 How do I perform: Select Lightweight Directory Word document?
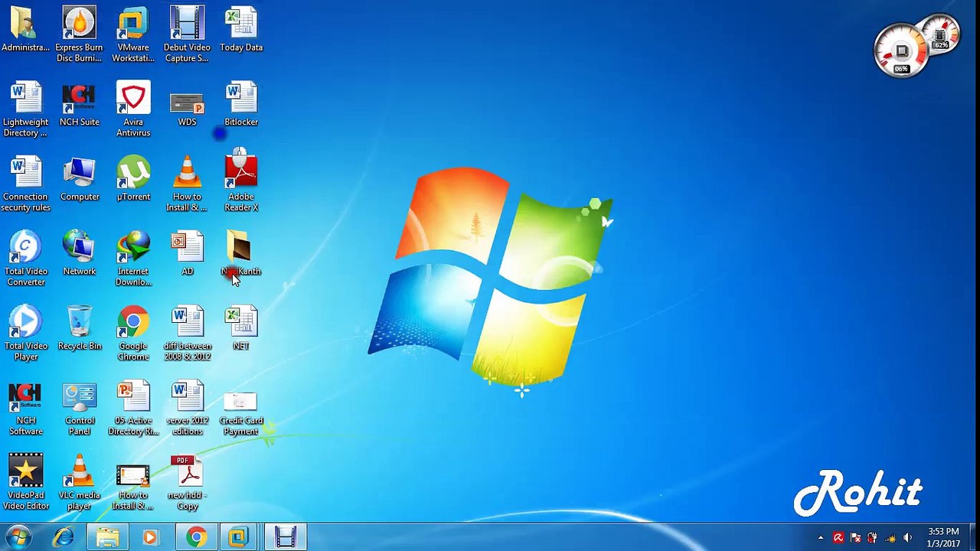pos(25,110)
